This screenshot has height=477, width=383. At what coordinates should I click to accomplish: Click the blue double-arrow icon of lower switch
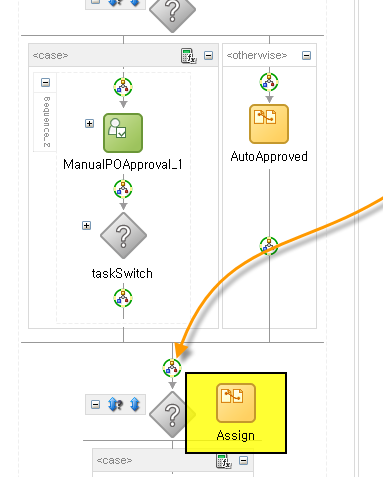click(135, 405)
